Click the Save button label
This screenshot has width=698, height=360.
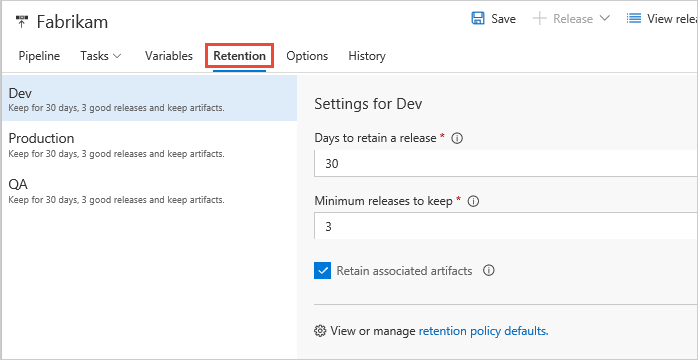(503, 19)
